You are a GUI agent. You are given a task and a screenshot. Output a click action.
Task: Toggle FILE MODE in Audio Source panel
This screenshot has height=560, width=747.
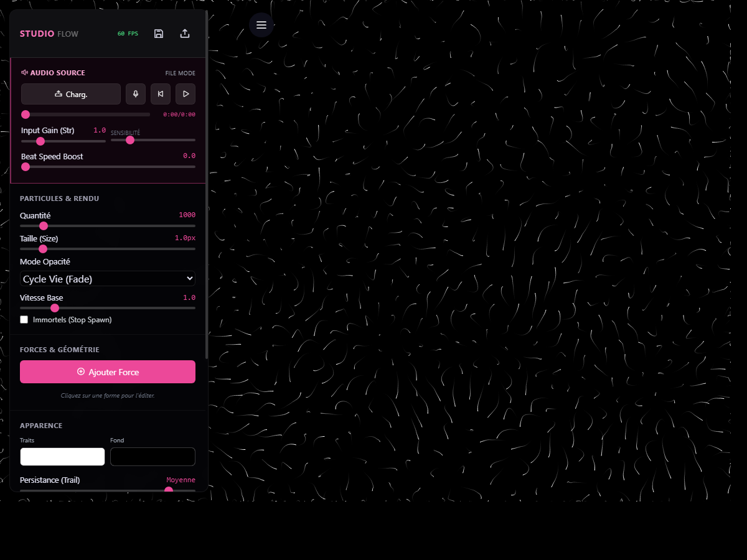click(180, 73)
